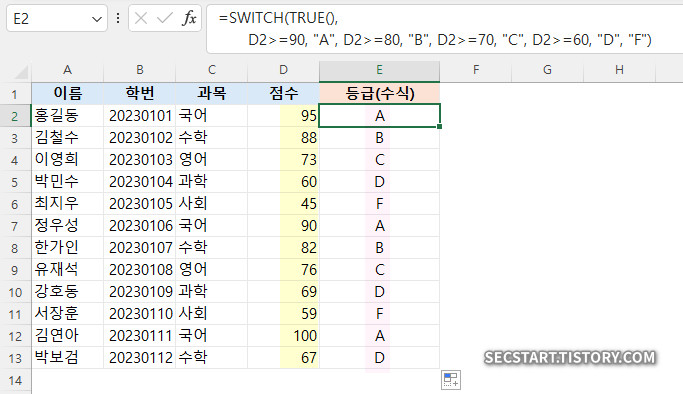Click the grade cell for 박보검
683x394 pixels.
click(379, 357)
